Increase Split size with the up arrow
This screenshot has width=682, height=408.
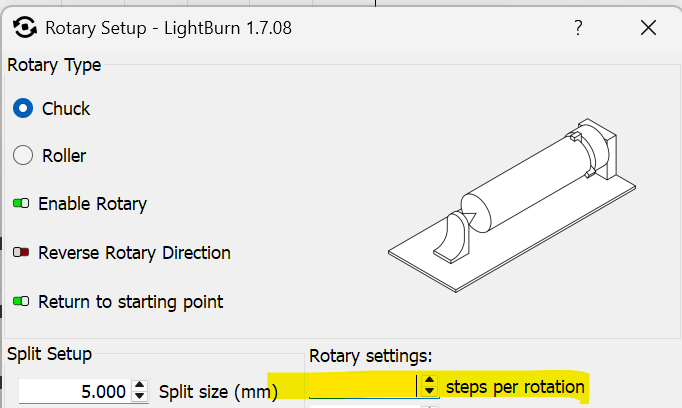click(x=140, y=385)
